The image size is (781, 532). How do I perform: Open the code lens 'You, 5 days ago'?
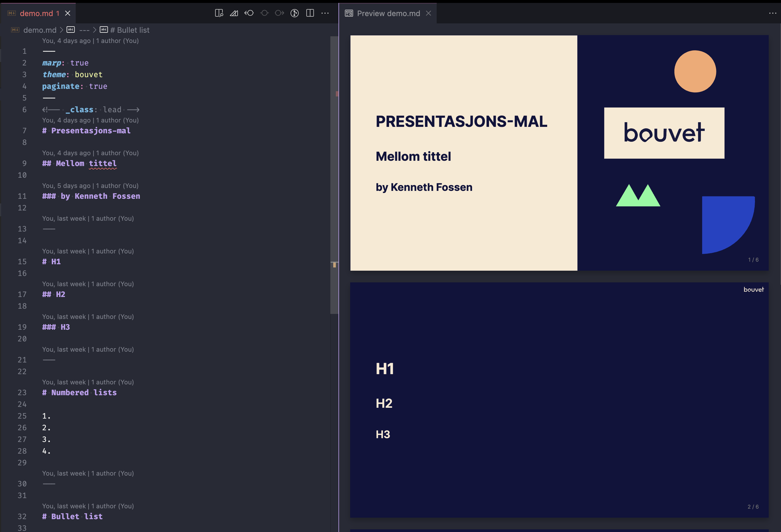[x=90, y=186]
